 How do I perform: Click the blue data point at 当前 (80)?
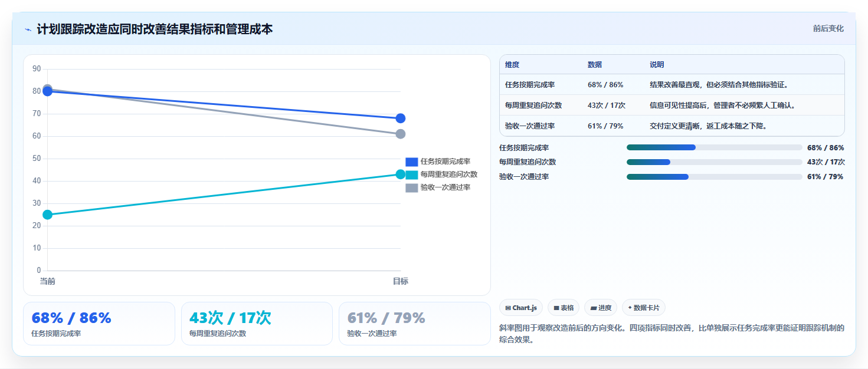tap(47, 91)
